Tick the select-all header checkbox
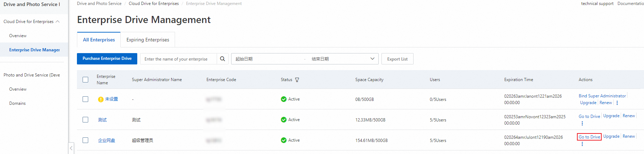This screenshot has height=154, width=644. tap(85, 80)
